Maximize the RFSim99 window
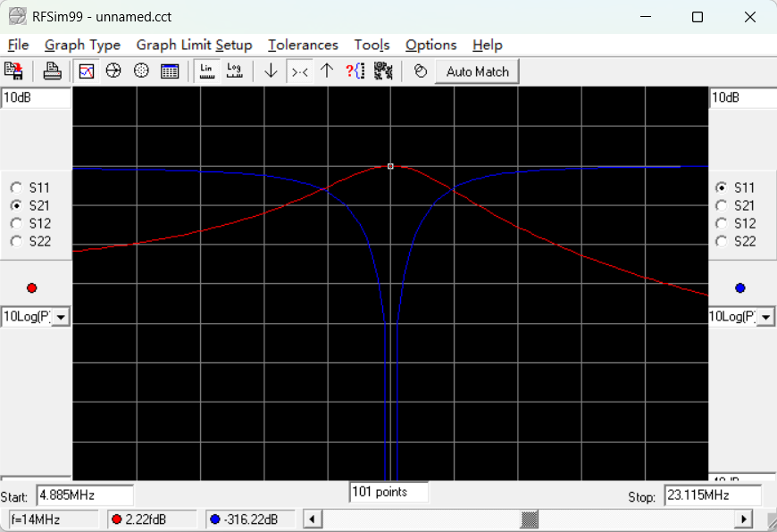The width and height of the screenshot is (777, 532). click(698, 17)
